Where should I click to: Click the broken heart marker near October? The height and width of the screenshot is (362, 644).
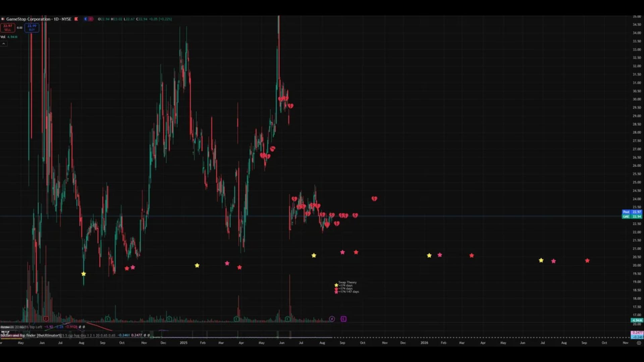(x=374, y=199)
